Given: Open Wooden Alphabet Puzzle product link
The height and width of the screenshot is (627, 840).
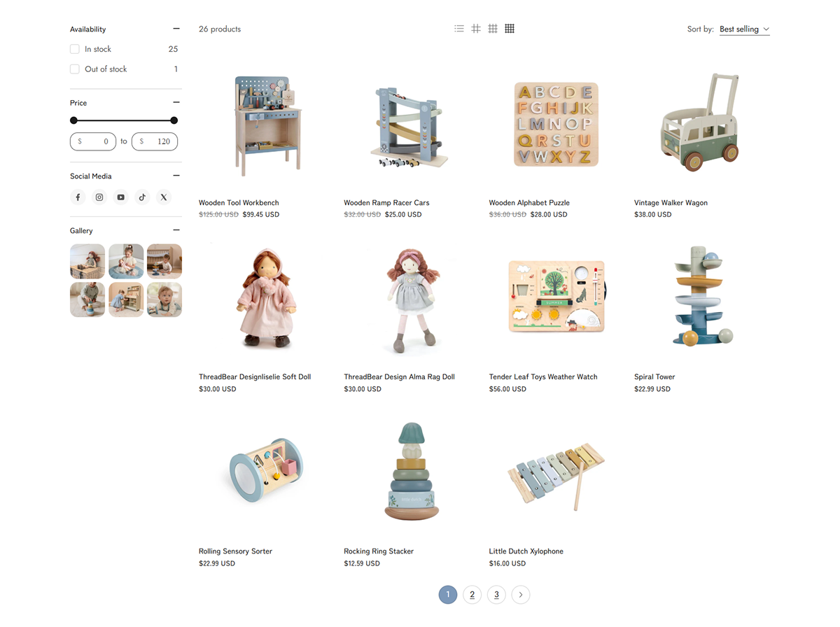Looking at the screenshot, I should coord(529,203).
